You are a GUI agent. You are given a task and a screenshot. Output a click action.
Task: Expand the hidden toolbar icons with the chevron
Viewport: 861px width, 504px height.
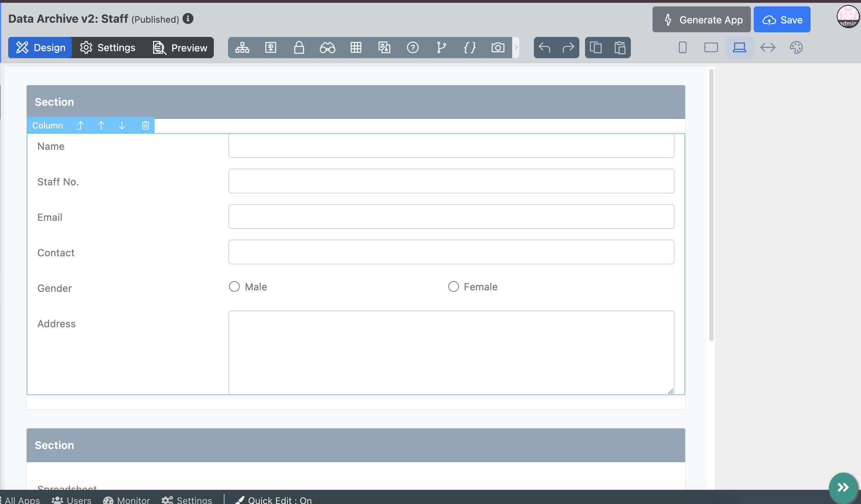(516, 48)
